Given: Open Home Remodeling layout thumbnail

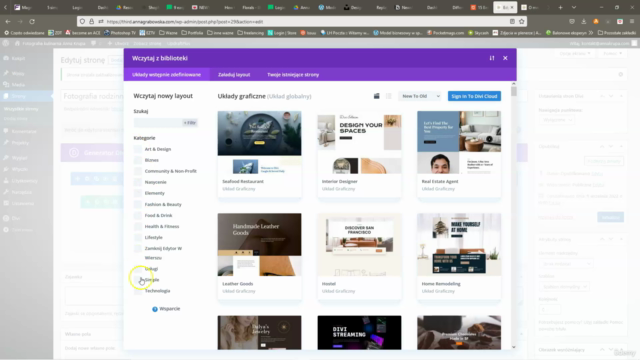Looking at the screenshot, I should (x=459, y=244).
